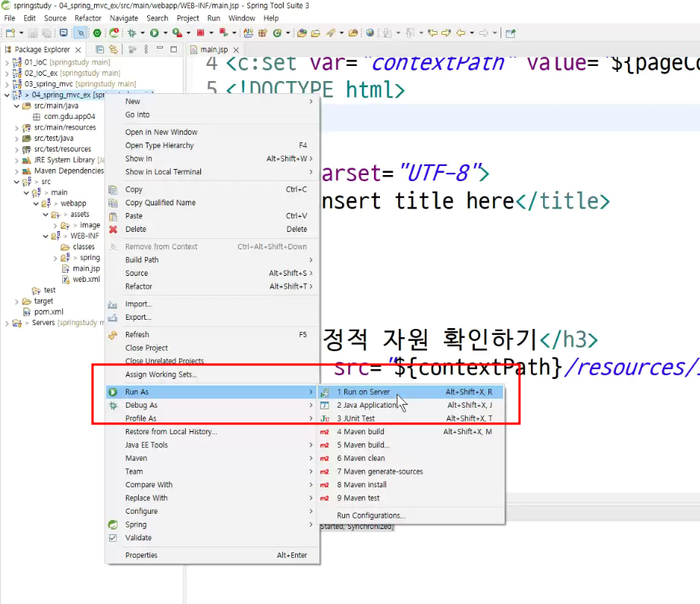The height and width of the screenshot is (604, 700).
Task: Toggle Link with Editor in Package Explorer
Action: click(114, 49)
